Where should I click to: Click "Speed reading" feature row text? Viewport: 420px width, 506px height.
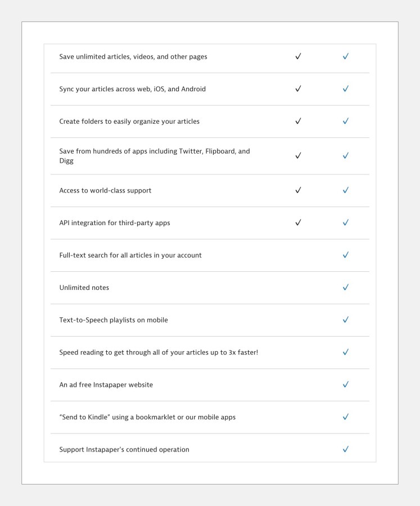158,352
